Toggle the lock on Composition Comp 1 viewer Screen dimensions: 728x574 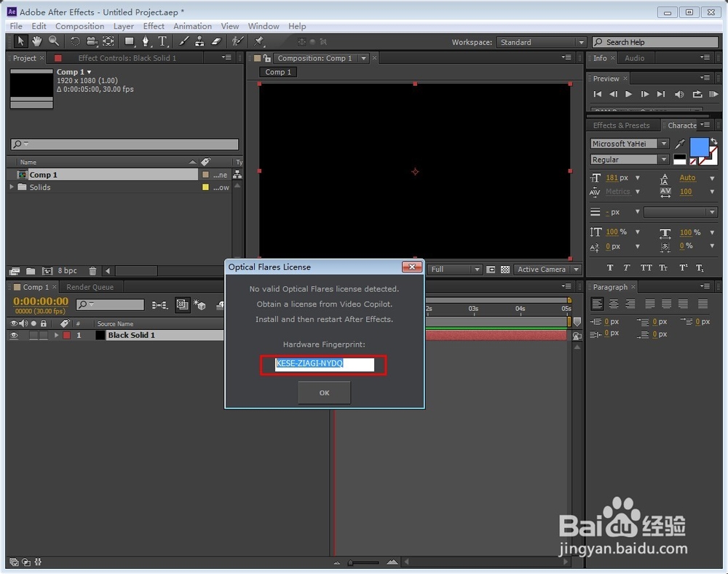point(267,58)
